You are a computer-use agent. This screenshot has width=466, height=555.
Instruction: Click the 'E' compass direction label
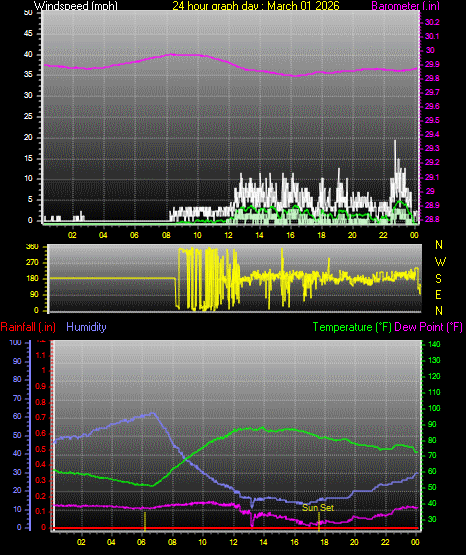tap(438, 295)
